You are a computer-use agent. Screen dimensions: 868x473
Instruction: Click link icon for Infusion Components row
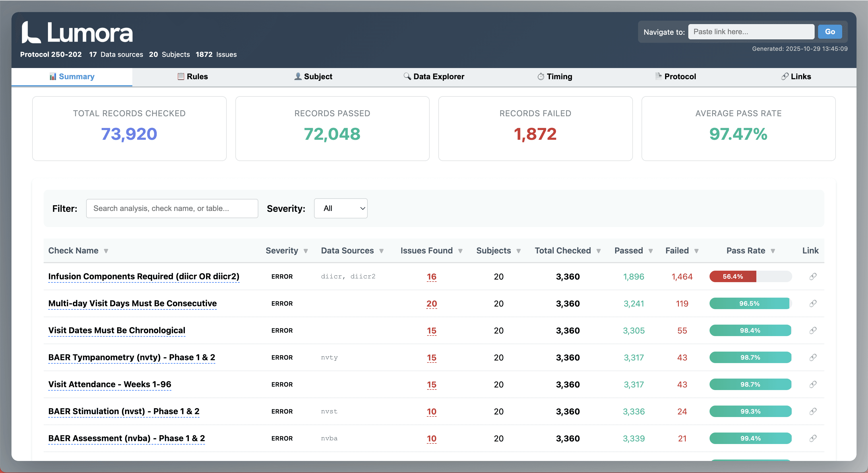click(x=813, y=277)
